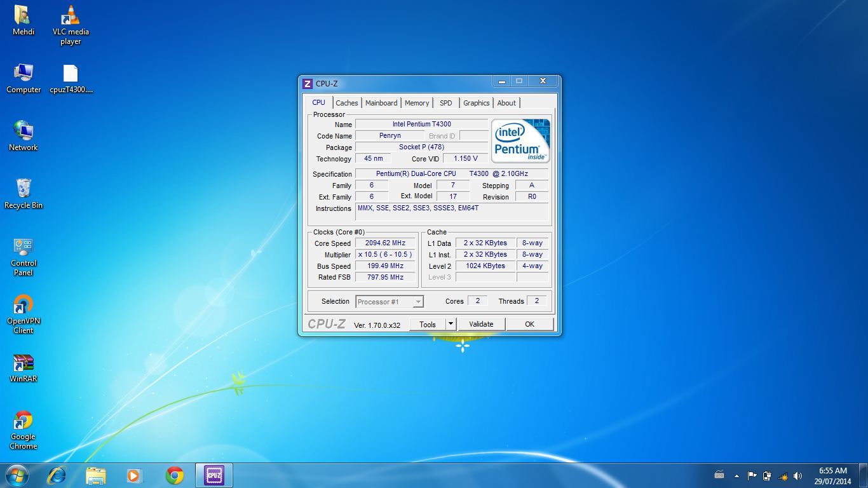Open the Mainboard tab
The width and height of the screenshot is (868, 488).
point(381,103)
